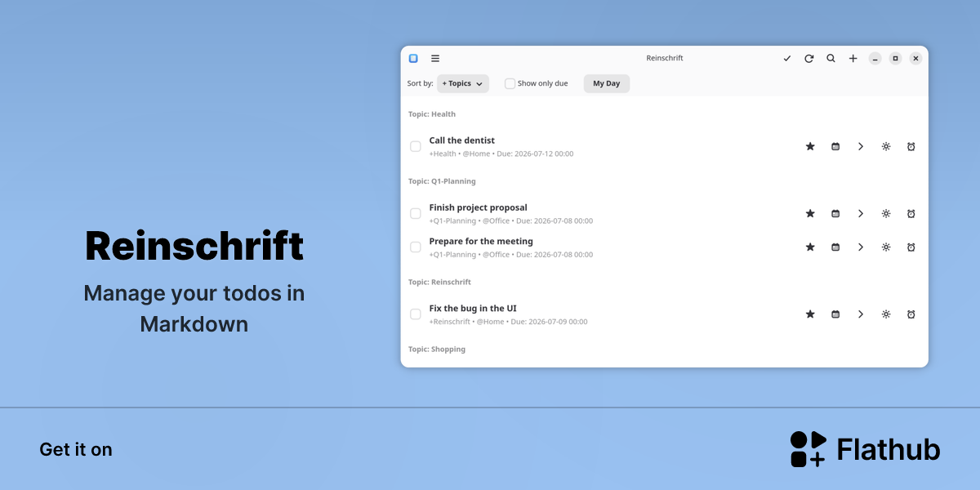
Task: Select the Topic: Q1-Planning group header
Action: point(442,181)
